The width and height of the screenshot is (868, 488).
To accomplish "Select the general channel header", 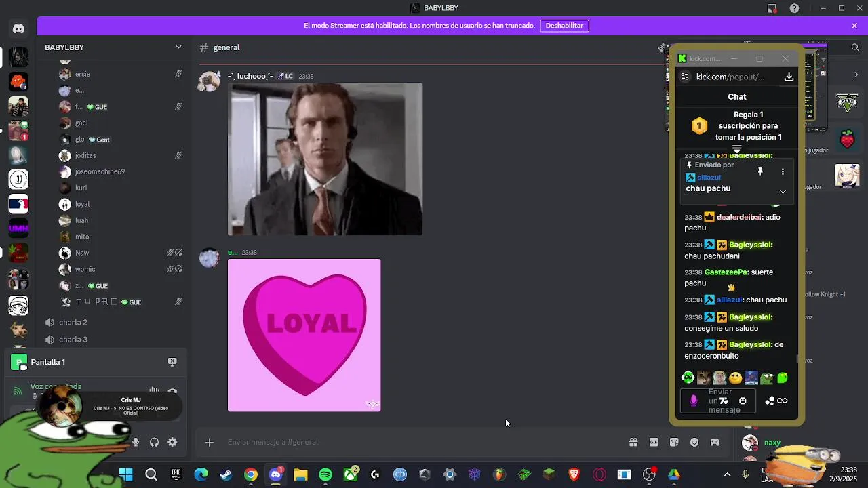I will (x=226, y=47).
